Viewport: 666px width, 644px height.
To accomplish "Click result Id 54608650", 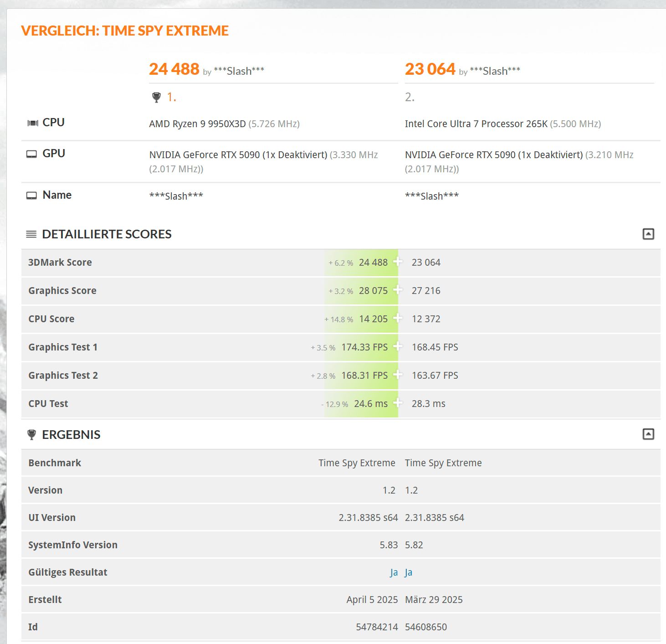I will 426,627.
